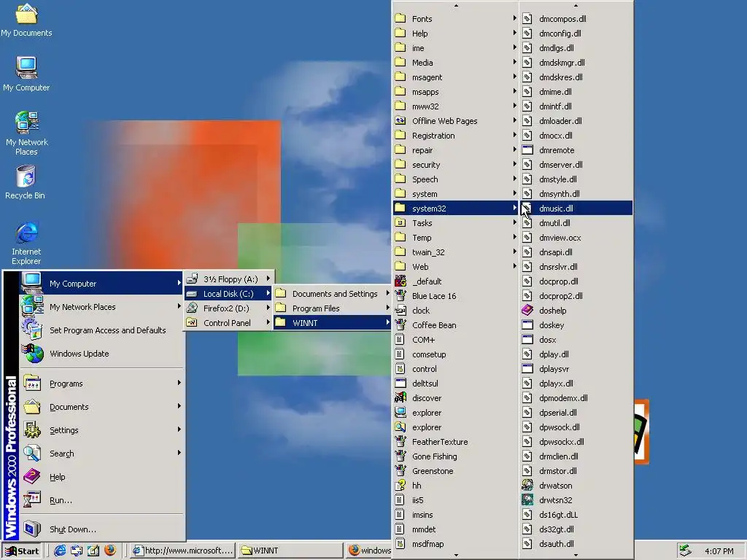Expand Program Files folder submenu
The width and height of the screenshot is (747, 560).
333,308
